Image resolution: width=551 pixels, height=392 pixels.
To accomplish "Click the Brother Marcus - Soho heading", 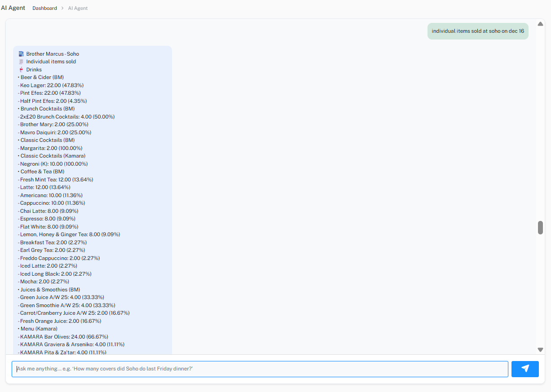I will pyautogui.click(x=53, y=54).
